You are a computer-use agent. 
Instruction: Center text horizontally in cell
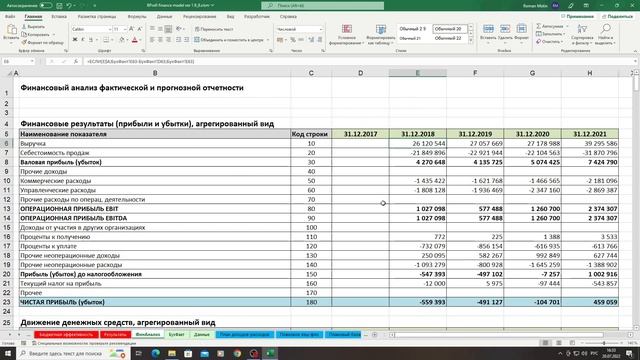(x=160, y=40)
